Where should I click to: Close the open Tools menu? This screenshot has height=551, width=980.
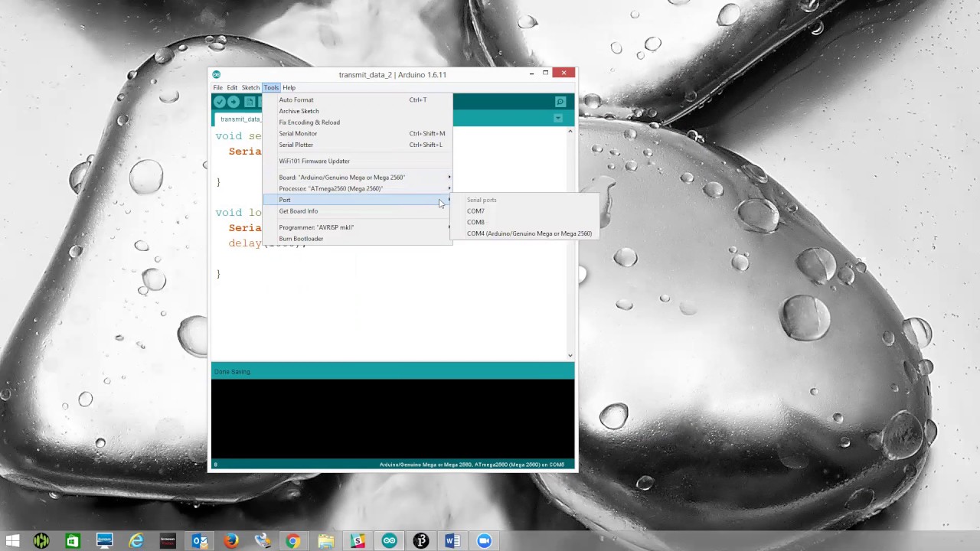click(271, 87)
